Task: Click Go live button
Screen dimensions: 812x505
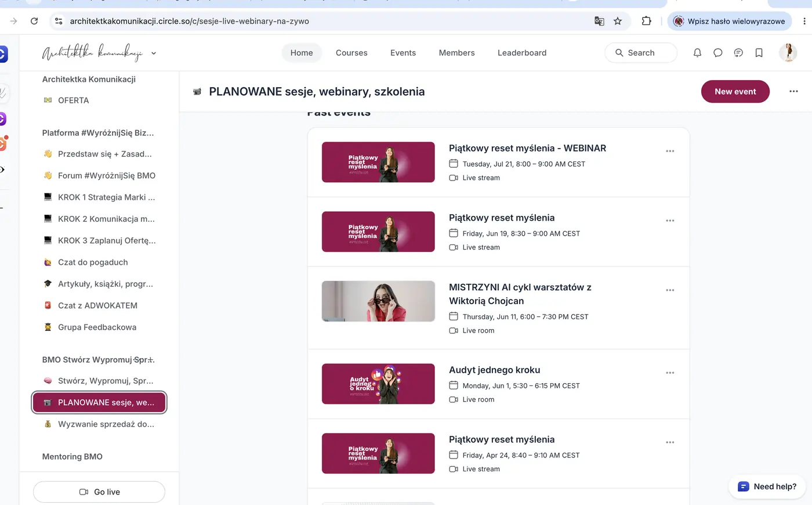Action: click(x=99, y=492)
